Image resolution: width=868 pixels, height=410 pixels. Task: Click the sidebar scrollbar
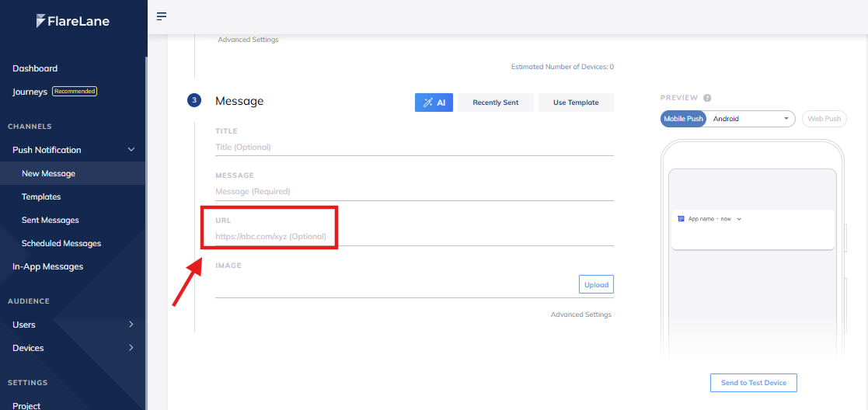tap(147, 232)
